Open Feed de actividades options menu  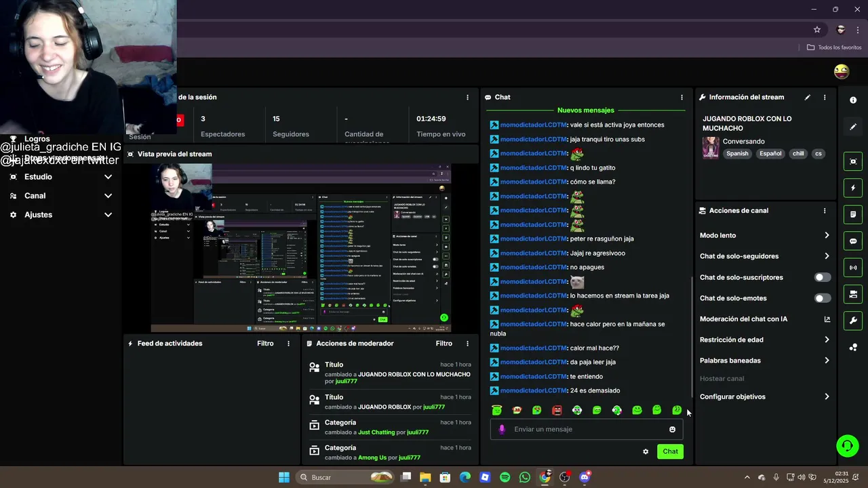(288, 344)
